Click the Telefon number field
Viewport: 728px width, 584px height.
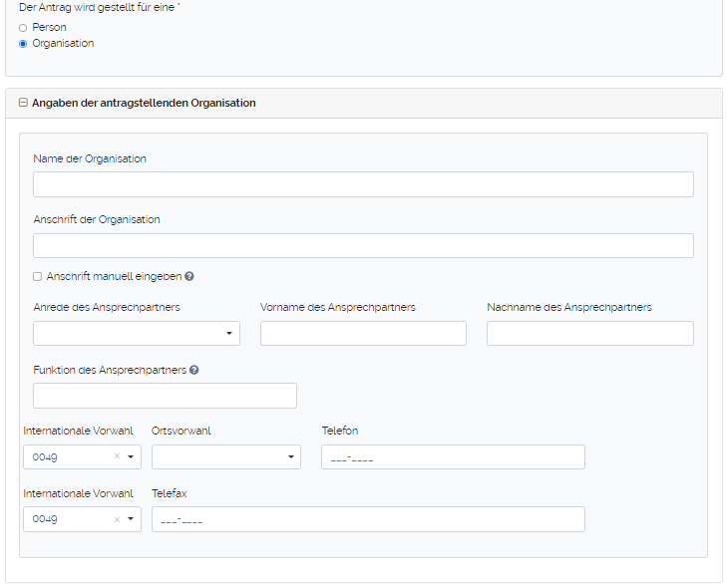coord(453,457)
